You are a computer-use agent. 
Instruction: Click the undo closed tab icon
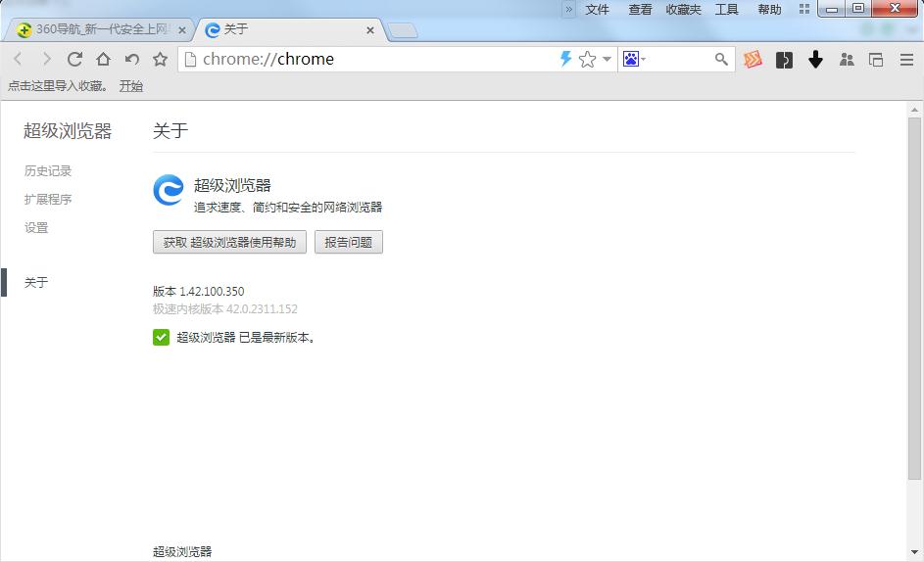(132, 59)
